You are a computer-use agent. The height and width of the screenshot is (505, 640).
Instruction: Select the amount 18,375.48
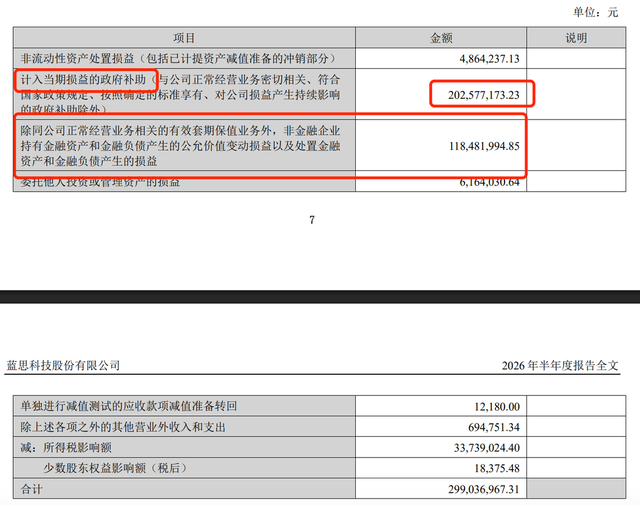(497, 468)
